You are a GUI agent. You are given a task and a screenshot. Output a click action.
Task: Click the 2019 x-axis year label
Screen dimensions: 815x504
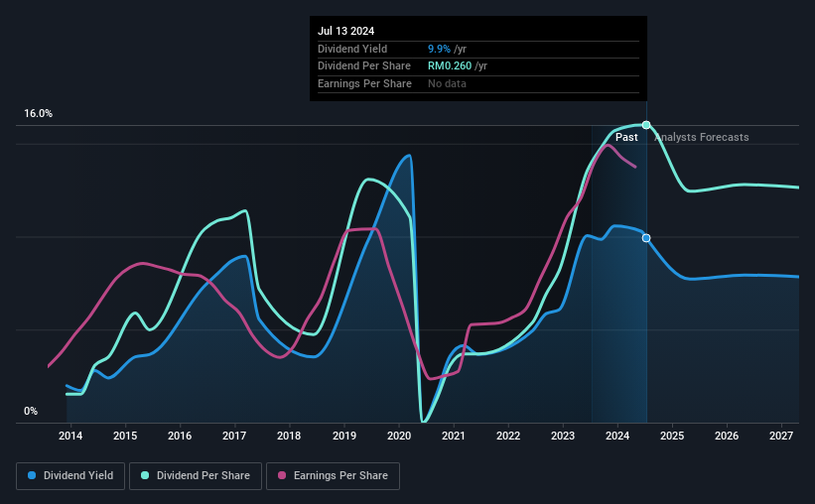(344, 436)
